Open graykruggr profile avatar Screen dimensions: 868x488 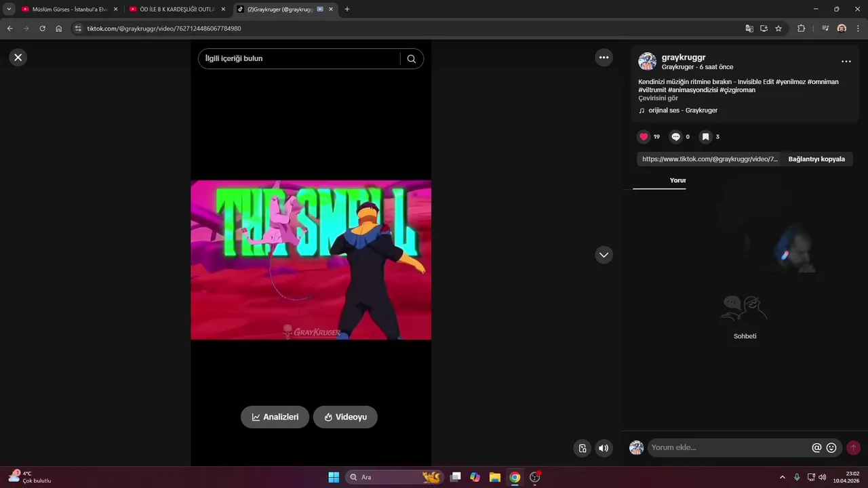(x=647, y=62)
